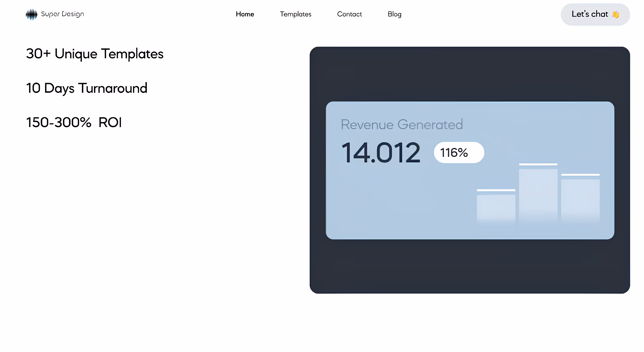
Task: Click the Revenue Generated label
Action: click(x=402, y=124)
